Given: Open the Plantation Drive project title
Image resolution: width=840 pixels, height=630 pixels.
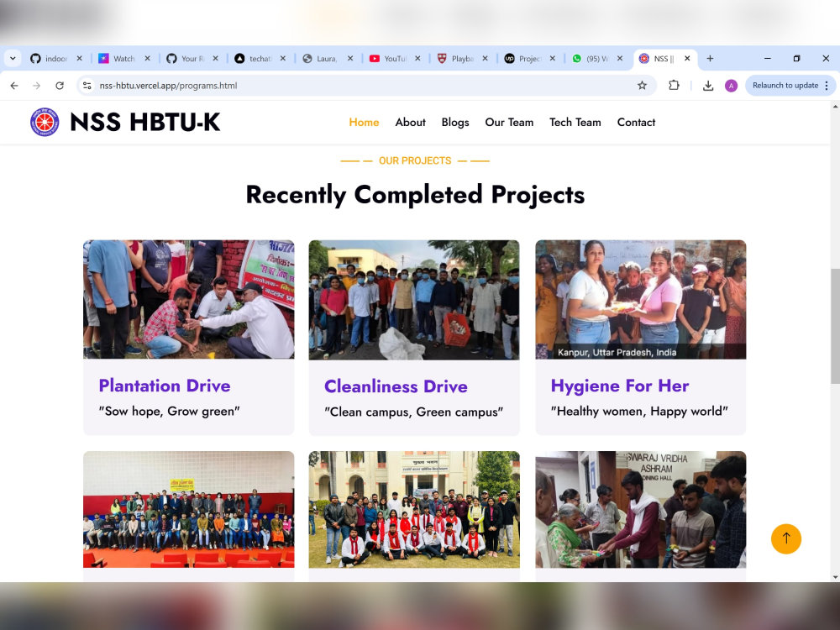Looking at the screenshot, I should pos(165,386).
